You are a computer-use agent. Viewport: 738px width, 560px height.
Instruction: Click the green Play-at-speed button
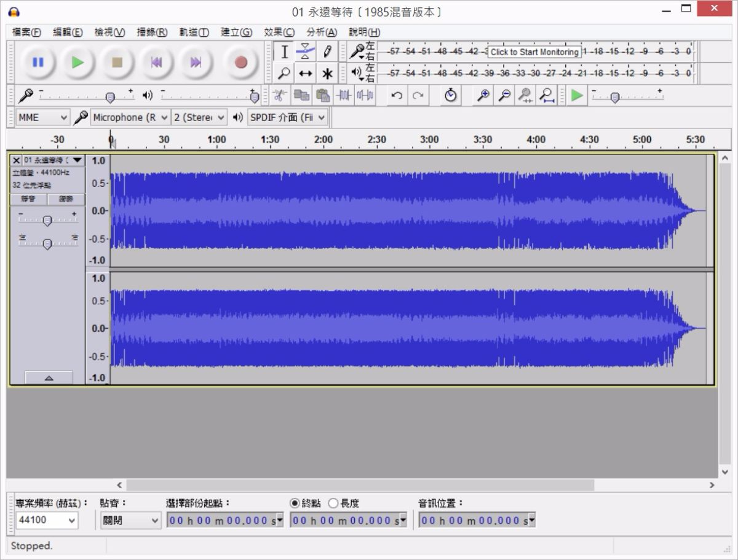coord(576,95)
